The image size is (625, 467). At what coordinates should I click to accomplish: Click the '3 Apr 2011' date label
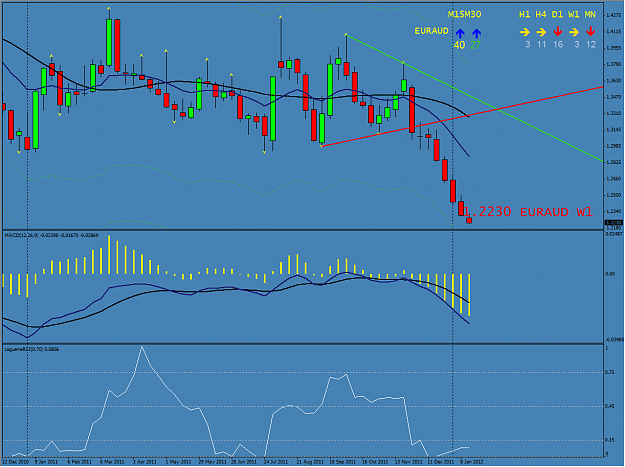[x=145, y=462]
